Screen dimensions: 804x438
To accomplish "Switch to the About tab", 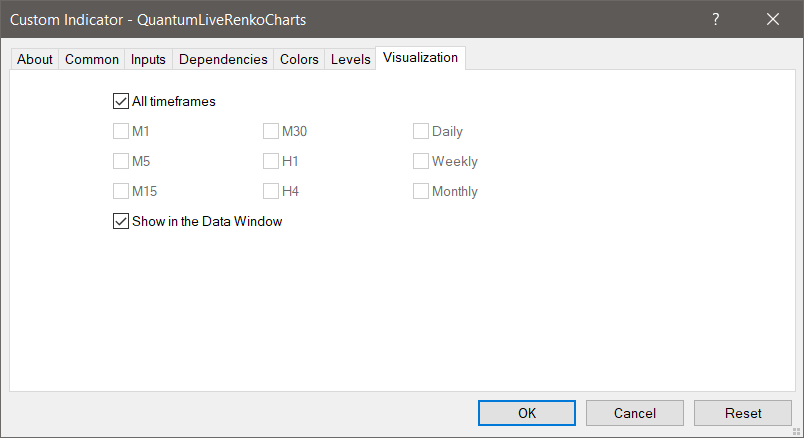I will (x=35, y=59).
